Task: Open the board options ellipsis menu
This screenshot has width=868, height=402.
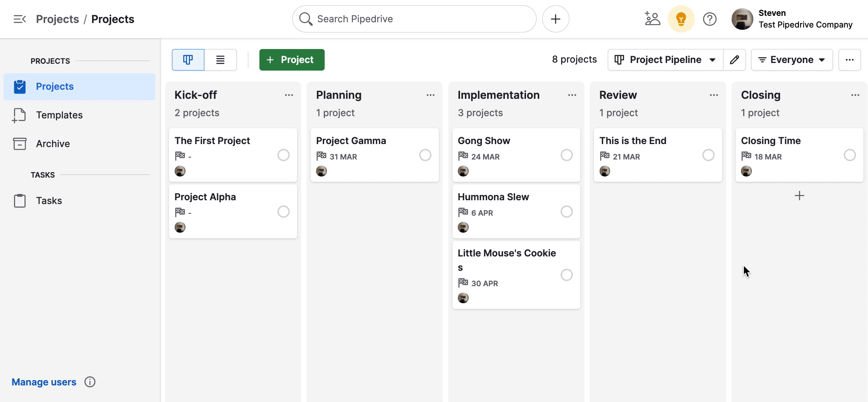Action: click(850, 59)
